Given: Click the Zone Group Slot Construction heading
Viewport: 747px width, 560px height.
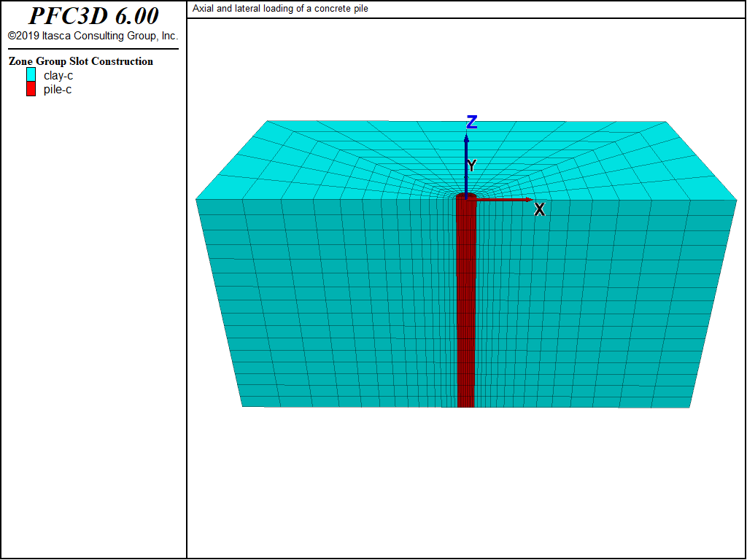Looking at the screenshot, I should [81, 61].
